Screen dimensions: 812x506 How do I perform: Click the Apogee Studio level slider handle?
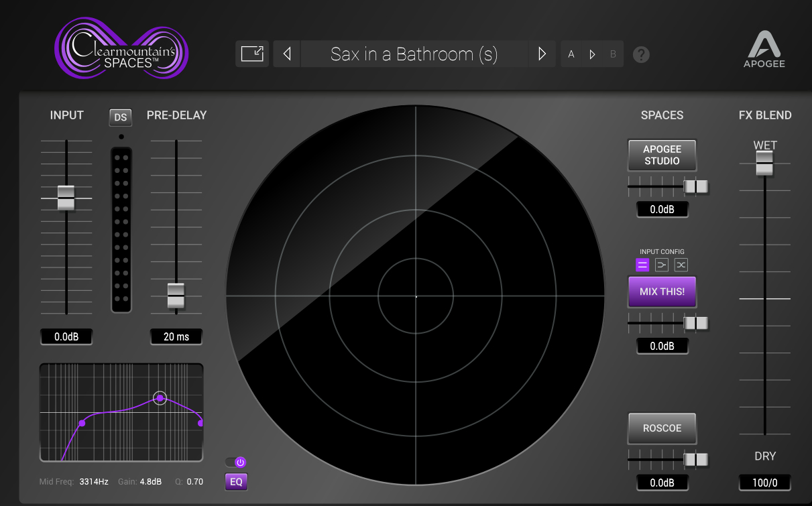tap(696, 187)
